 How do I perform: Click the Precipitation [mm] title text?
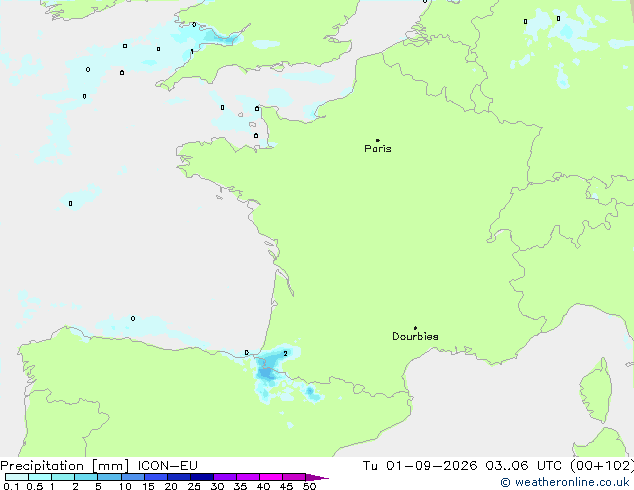pos(65,466)
